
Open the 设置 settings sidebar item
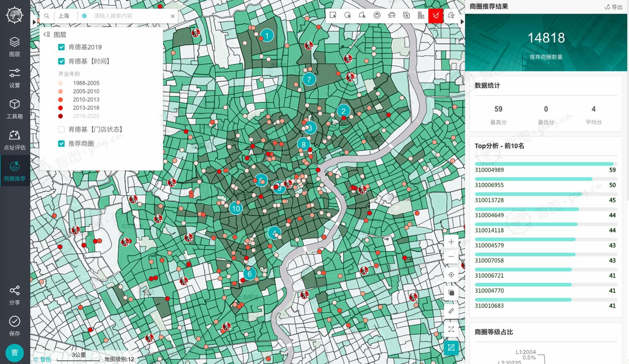(x=14, y=78)
